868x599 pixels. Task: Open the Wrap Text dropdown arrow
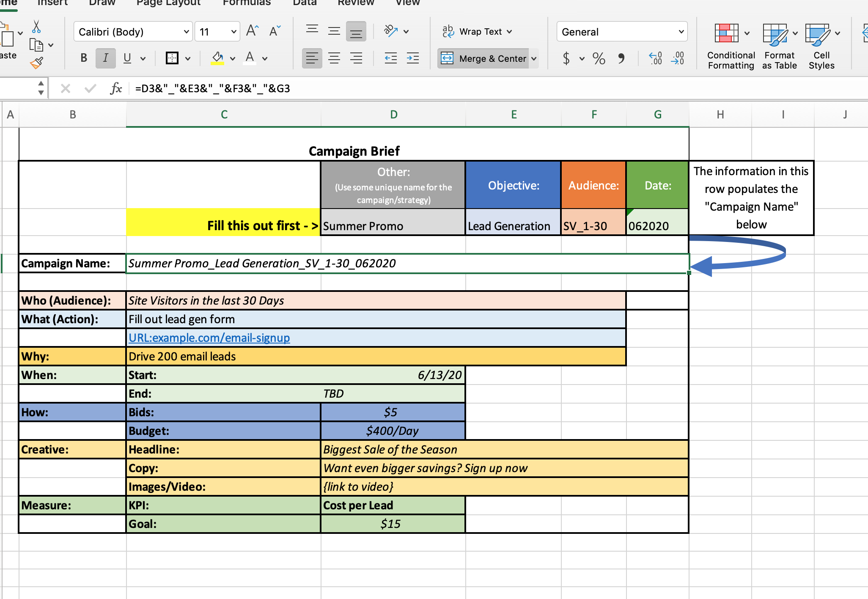(x=509, y=32)
